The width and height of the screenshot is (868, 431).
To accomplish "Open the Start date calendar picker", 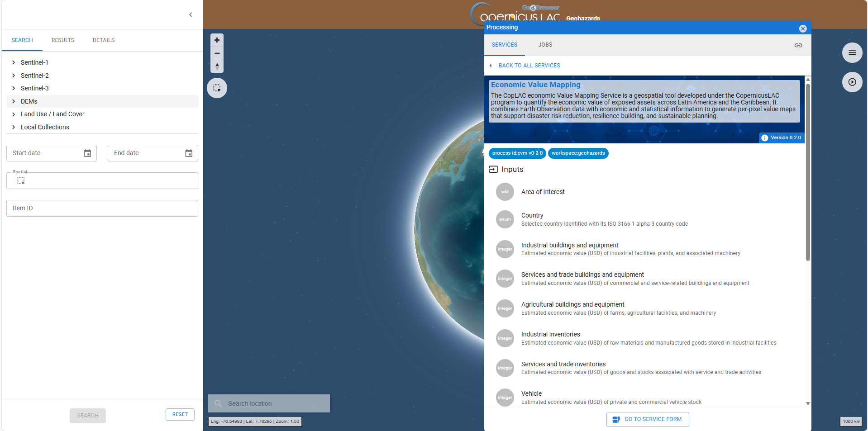I will click(x=87, y=153).
